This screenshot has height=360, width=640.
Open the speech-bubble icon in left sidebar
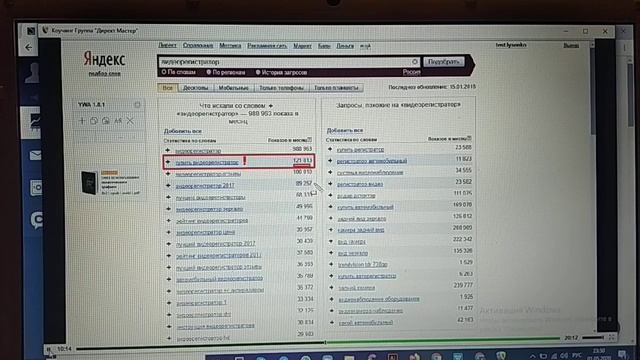37,220
